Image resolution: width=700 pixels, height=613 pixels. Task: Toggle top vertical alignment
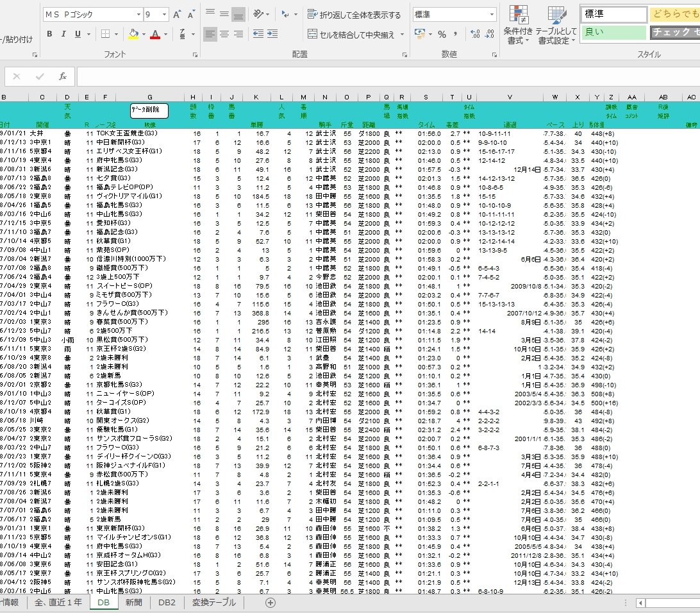click(x=210, y=13)
